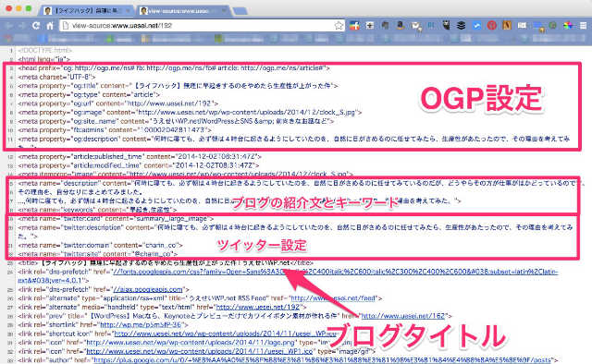Click the og:url meta line
592x364 pixels.
pyautogui.click(x=118, y=103)
